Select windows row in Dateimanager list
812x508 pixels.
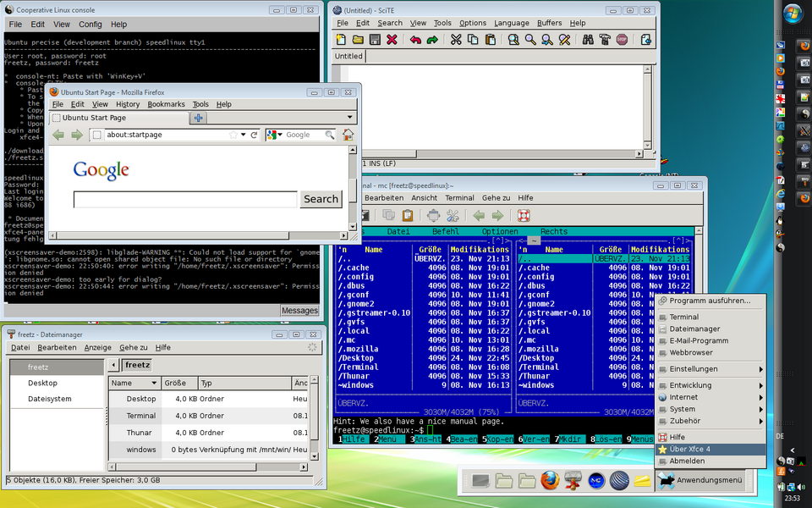point(210,450)
